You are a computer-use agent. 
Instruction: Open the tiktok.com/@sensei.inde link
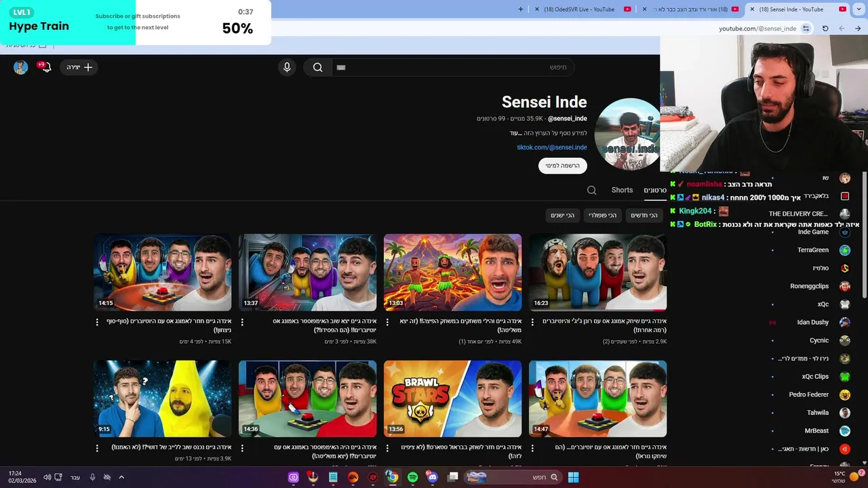[552, 147]
